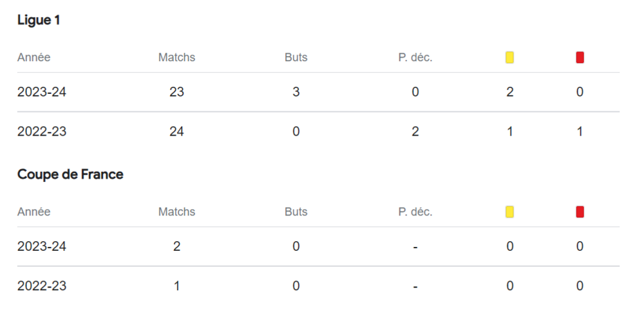Viewport: 644px width, 328px height.
Task: Click Buts column header in Ligue 1 table
Action: (x=296, y=57)
